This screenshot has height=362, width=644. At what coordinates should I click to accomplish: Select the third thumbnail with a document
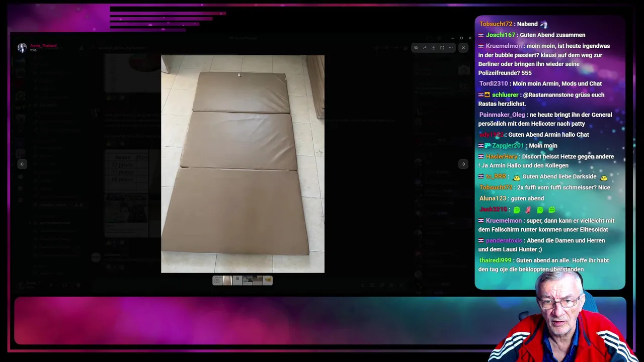(237, 281)
